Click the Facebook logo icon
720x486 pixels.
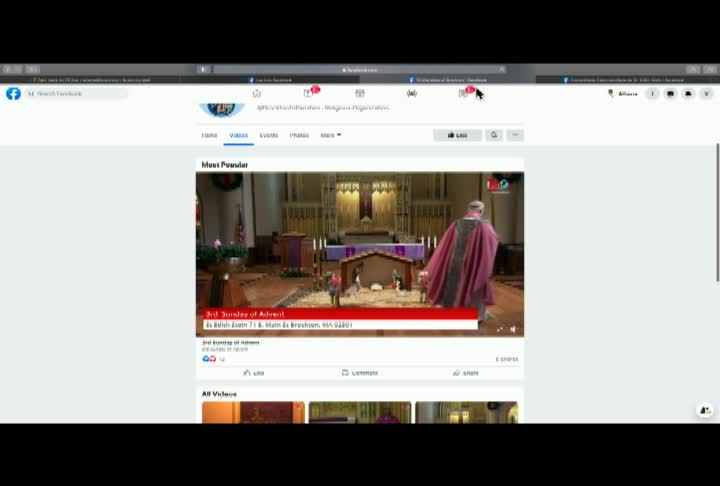13,94
